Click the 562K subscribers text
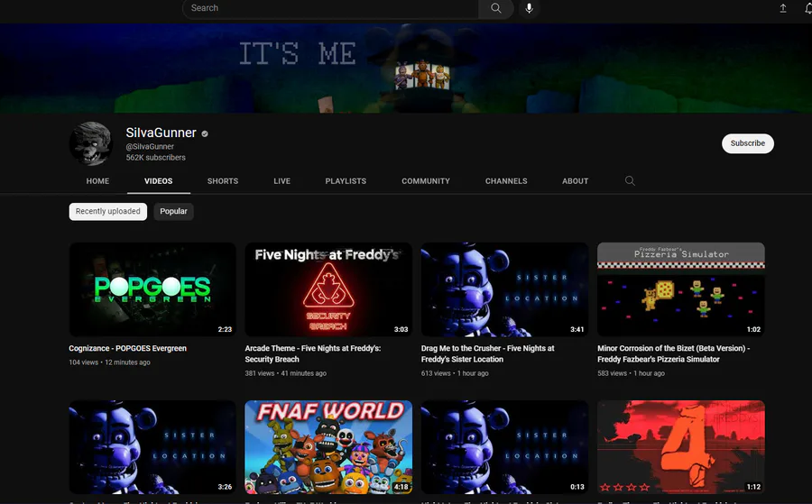Image resolution: width=812 pixels, height=504 pixels. click(155, 157)
